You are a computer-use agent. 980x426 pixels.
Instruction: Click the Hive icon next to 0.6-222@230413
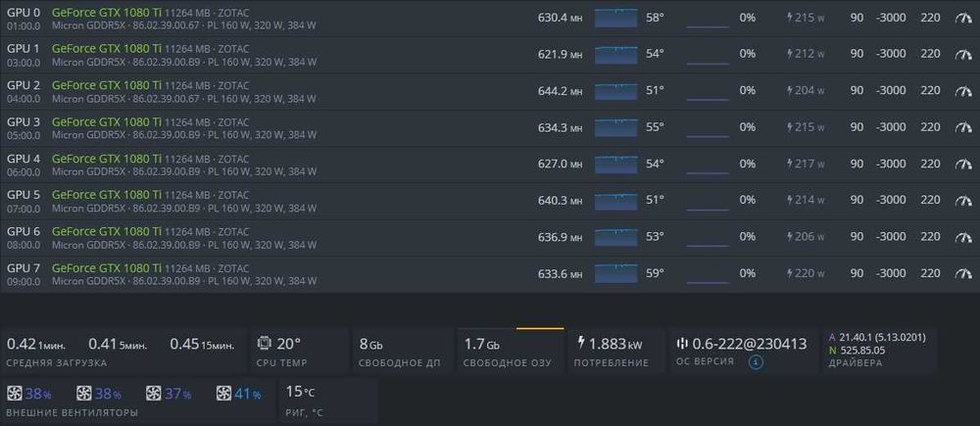683,343
